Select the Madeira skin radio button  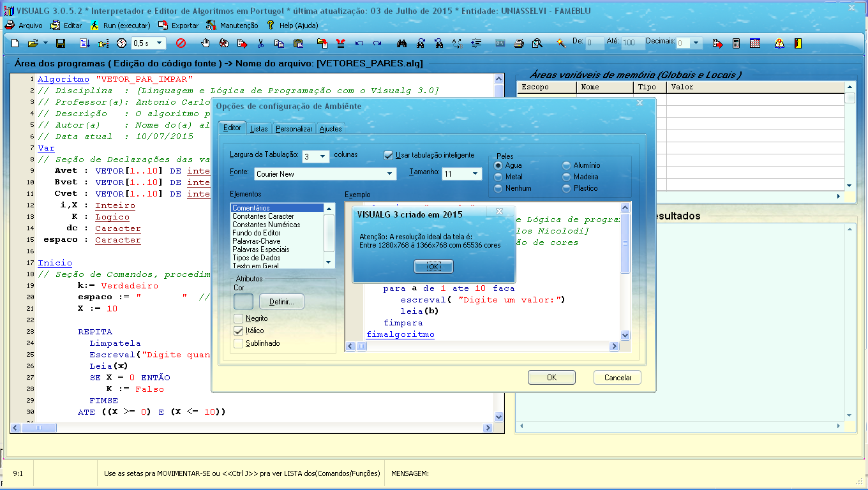click(x=566, y=177)
